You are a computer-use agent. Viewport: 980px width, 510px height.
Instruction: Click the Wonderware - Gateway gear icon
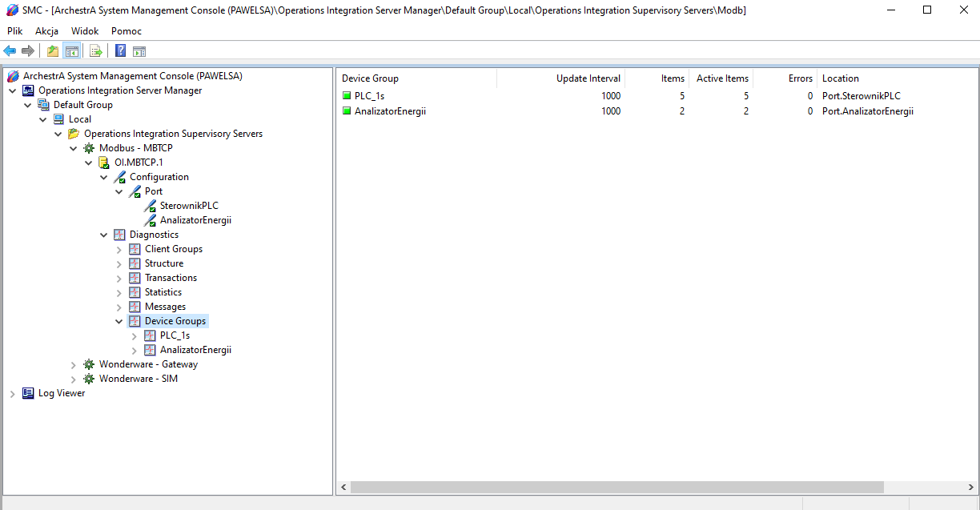(90, 364)
